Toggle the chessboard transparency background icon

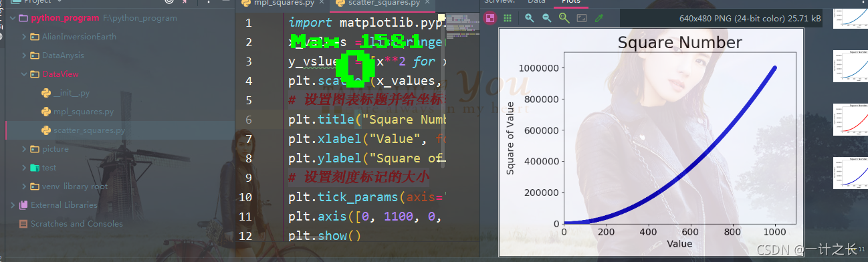[490, 18]
